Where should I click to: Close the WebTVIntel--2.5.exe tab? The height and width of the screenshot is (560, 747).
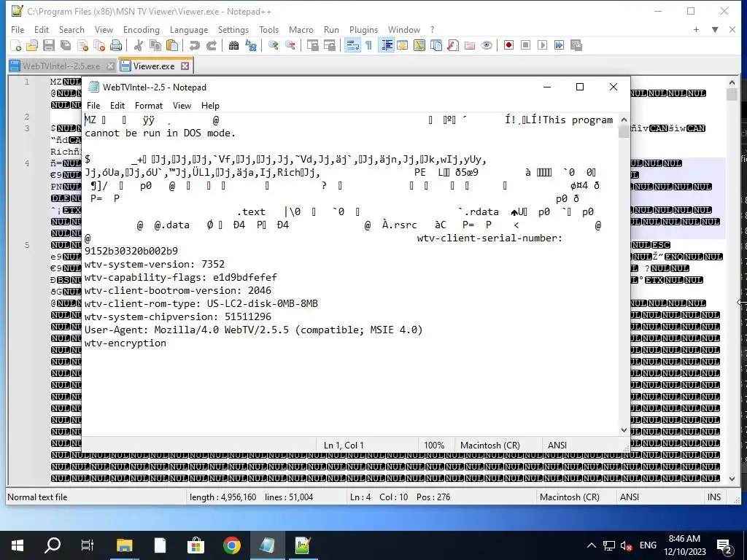(110, 66)
